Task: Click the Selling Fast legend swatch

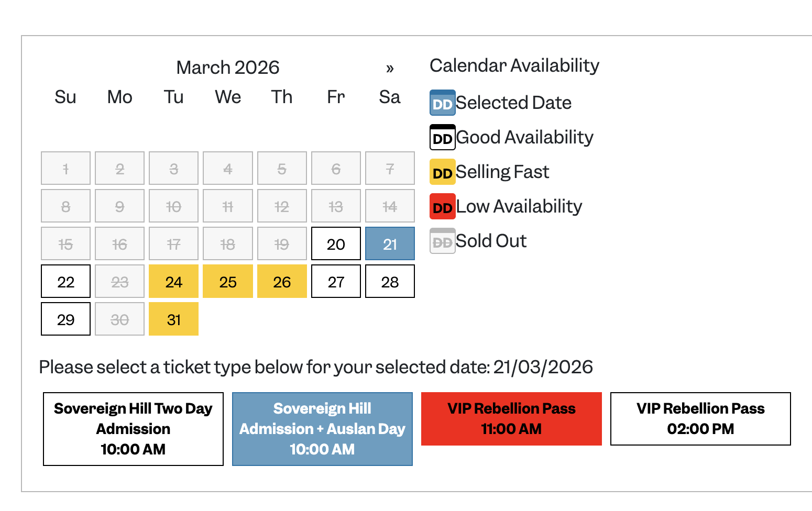Action: coord(443,172)
